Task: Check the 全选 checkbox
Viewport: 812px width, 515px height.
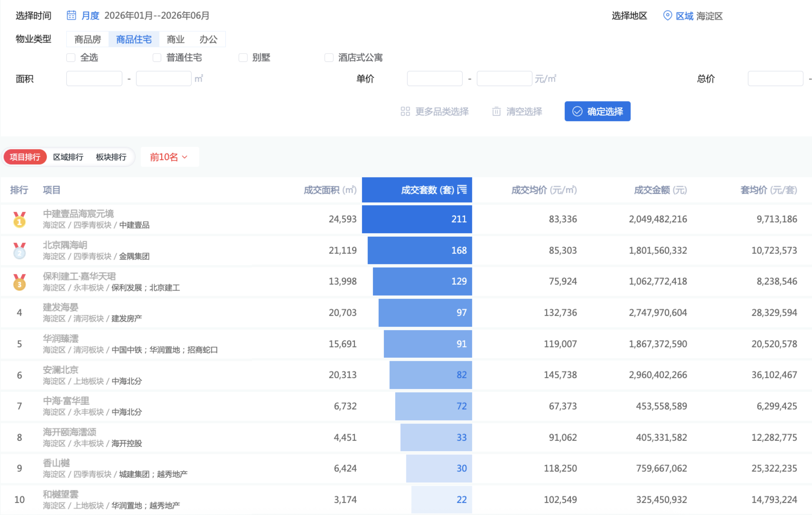Action: pos(71,57)
